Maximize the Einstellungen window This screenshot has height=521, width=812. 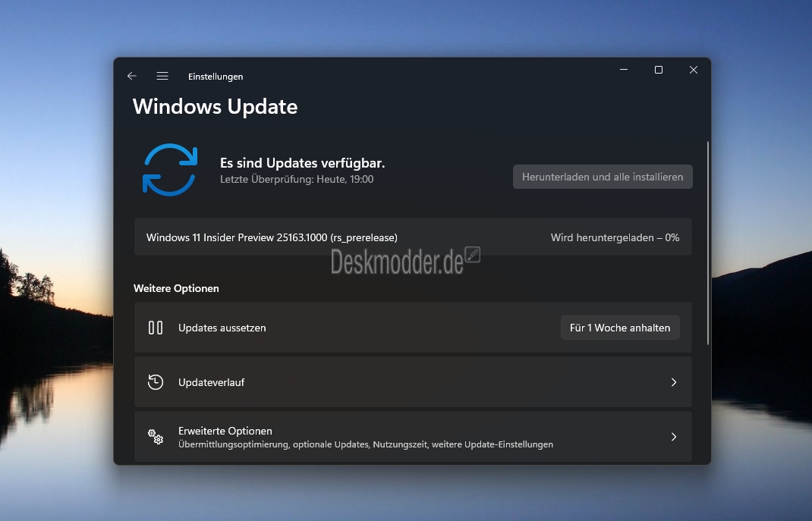(x=658, y=70)
